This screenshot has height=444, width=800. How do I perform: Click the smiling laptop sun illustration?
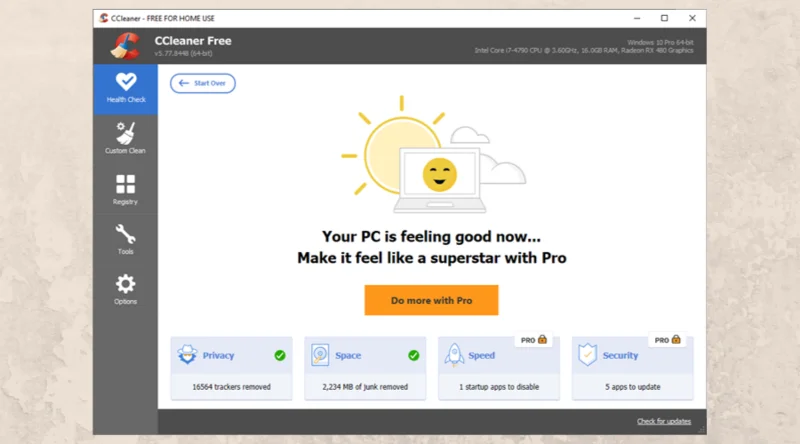(434, 154)
